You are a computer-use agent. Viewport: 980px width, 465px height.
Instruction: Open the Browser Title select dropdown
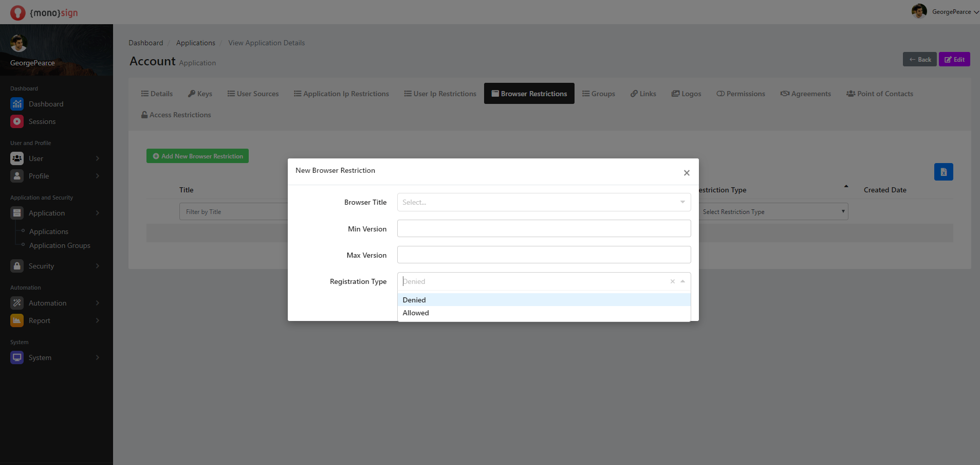point(544,202)
